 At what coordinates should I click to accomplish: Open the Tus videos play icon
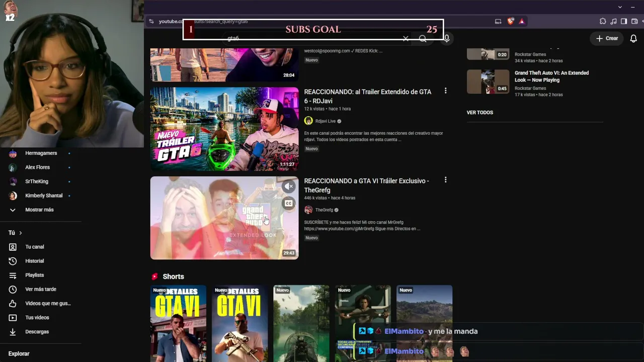pyautogui.click(x=13, y=317)
